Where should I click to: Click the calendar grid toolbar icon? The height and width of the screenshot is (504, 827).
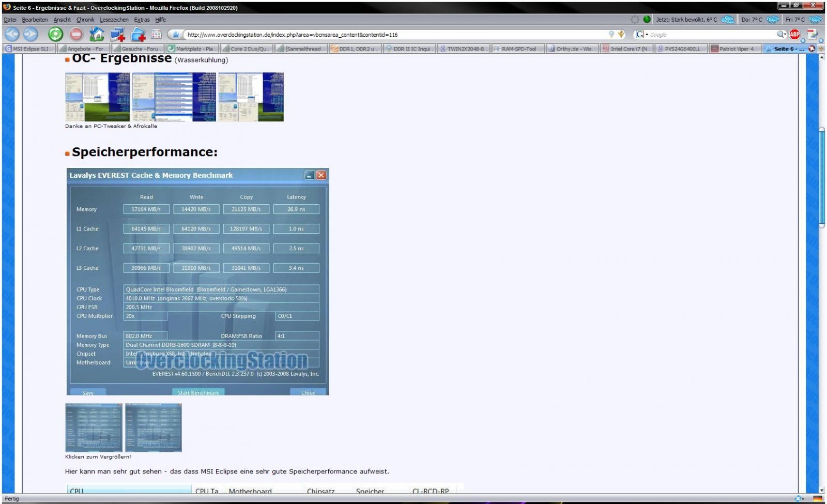click(156, 35)
